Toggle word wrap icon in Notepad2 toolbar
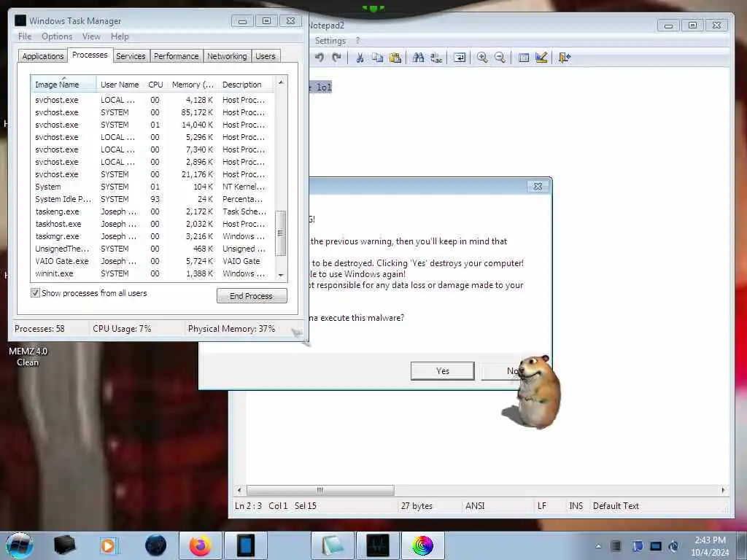Screen dimensions: 747x560 (460, 58)
